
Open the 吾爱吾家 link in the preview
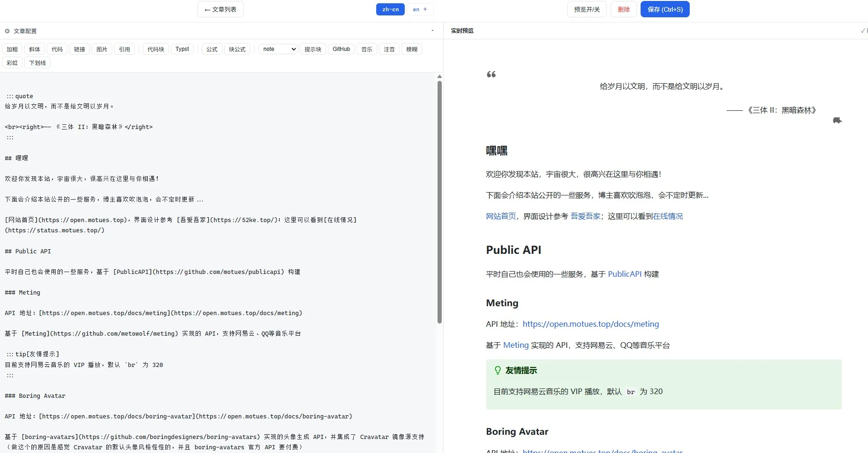click(585, 216)
